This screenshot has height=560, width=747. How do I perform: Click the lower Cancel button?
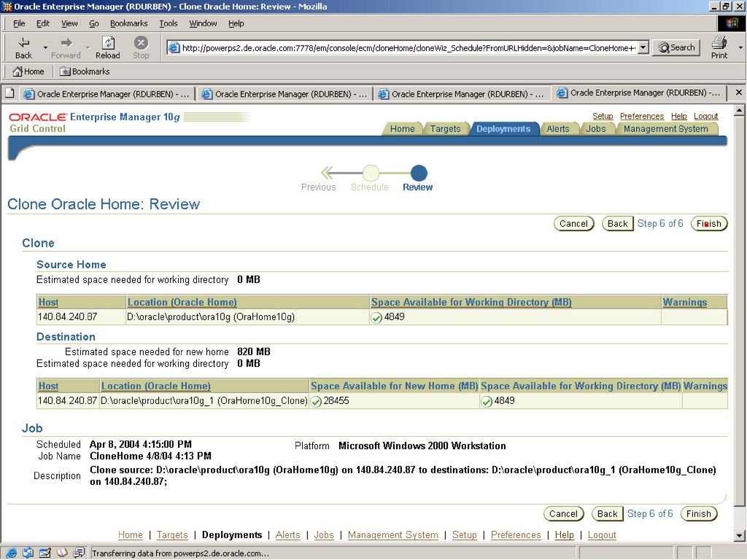563,514
